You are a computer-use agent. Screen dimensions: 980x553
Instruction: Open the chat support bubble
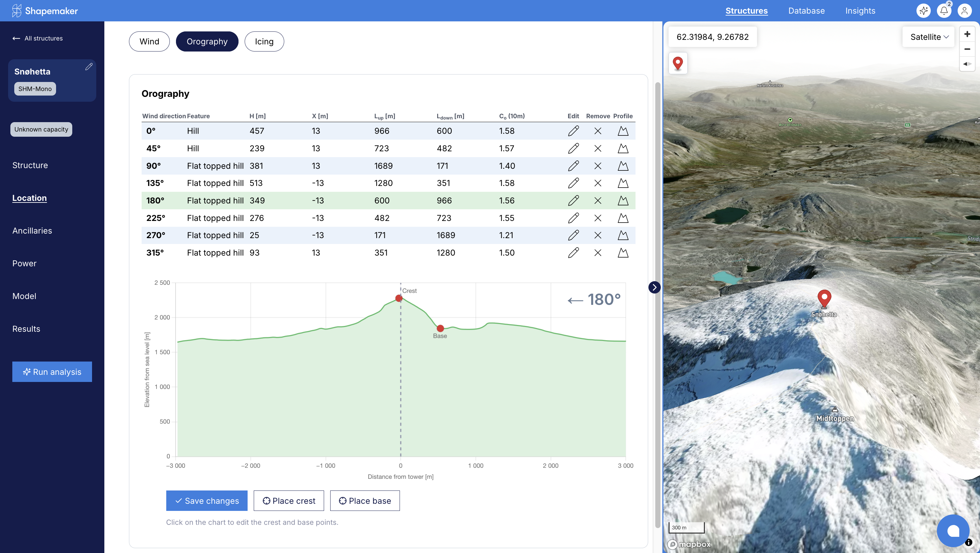[x=953, y=531]
